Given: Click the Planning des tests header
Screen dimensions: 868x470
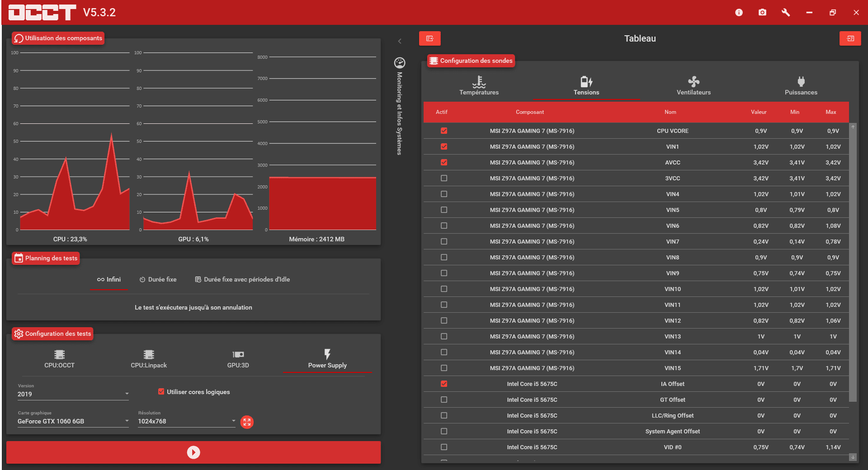Looking at the screenshot, I should [46, 258].
